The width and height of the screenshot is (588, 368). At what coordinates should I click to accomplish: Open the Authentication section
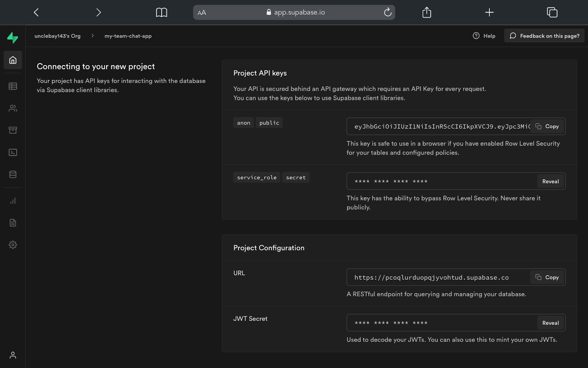[x=13, y=108]
